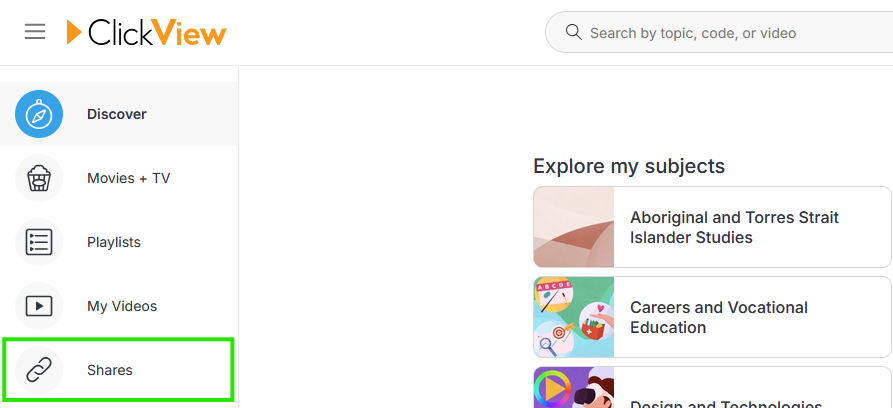Click the Careers and Vocational Education thumbnail
Image resolution: width=893 pixels, height=408 pixels.
tap(573, 317)
